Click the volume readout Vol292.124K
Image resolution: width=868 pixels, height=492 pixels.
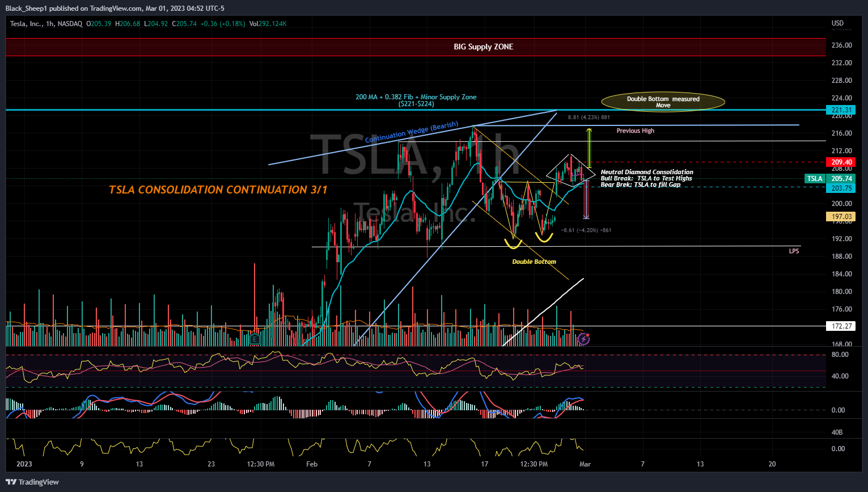[x=268, y=24]
